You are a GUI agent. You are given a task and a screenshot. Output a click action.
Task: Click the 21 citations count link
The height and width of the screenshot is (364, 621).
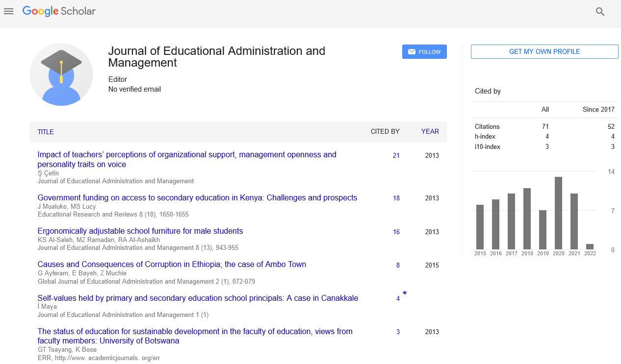coord(396,156)
